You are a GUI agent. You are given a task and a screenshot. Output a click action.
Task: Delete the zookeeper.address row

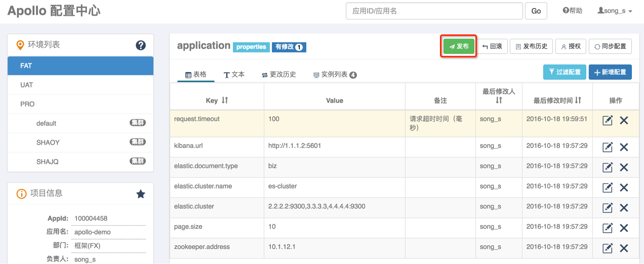(624, 248)
